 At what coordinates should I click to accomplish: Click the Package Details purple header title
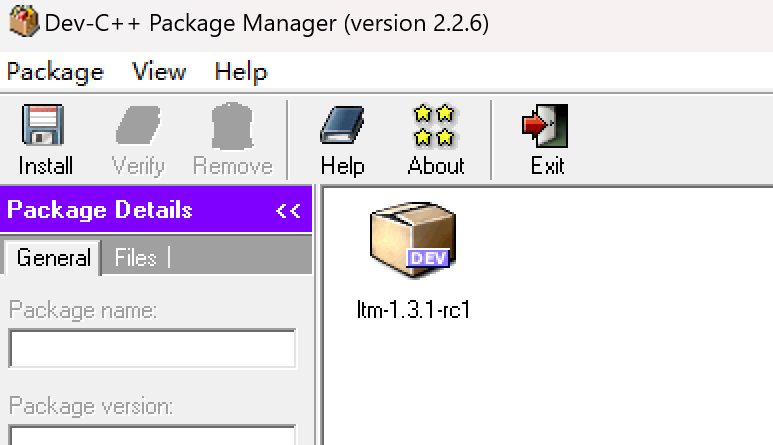tap(100, 210)
